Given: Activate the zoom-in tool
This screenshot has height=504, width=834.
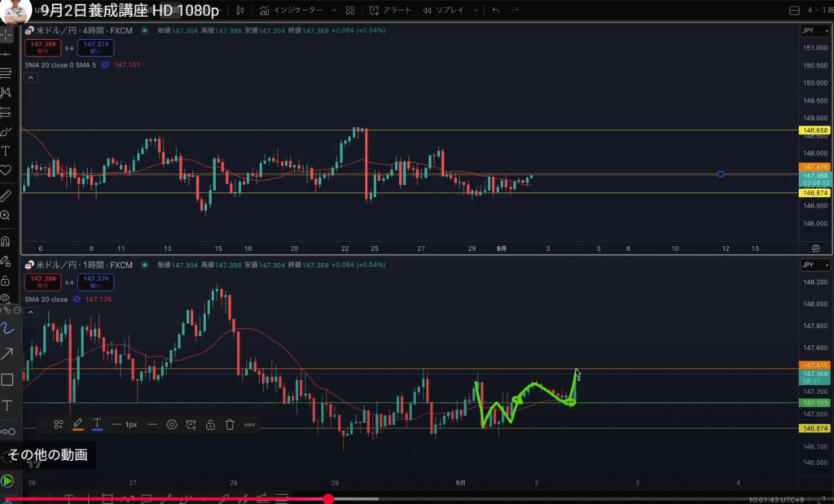Looking at the screenshot, I should pos(7,215).
